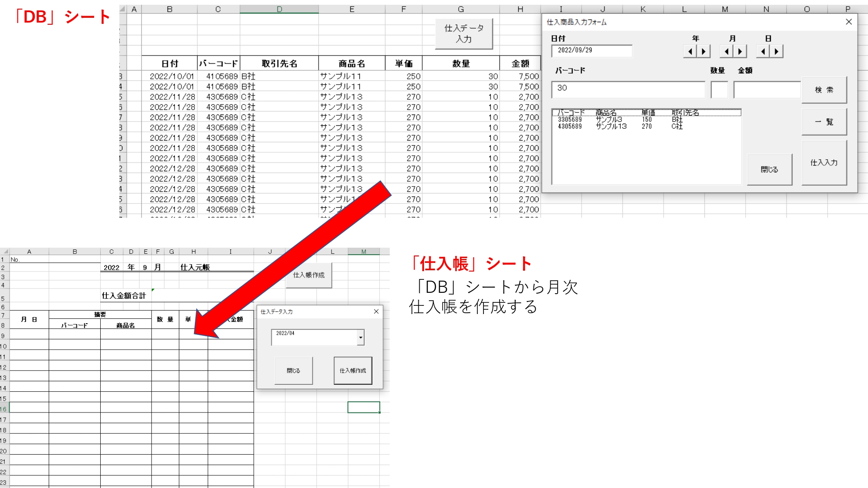
Task: Click the barcode input field containing 30
Action: coord(628,89)
